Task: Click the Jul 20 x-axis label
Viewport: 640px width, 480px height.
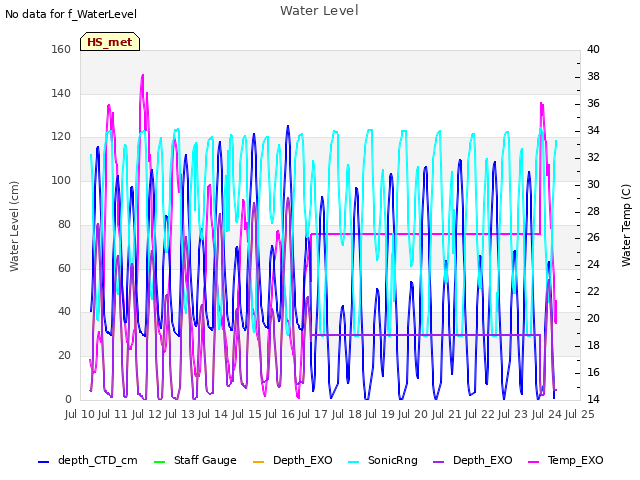Action: click(414, 414)
